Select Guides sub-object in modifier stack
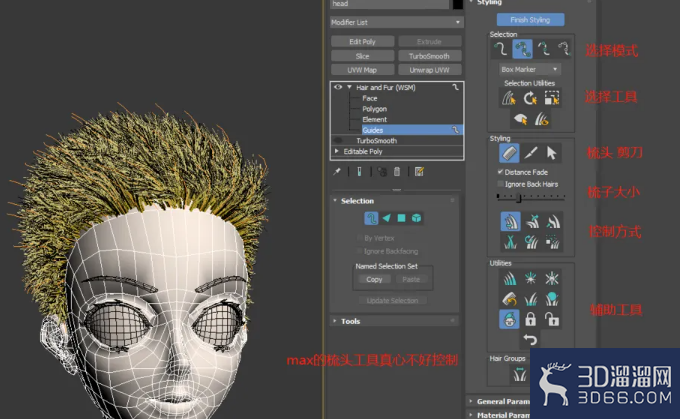 tap(412, 130)
